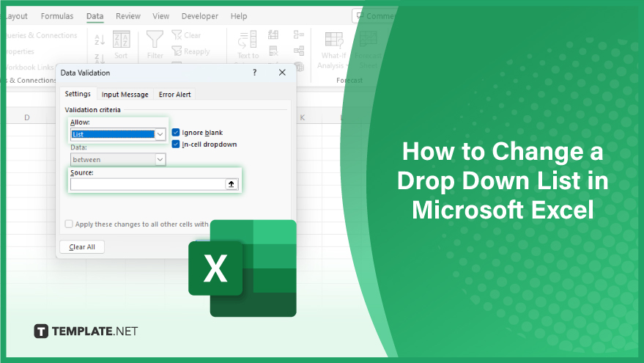This screenshot has width=644, height=363.
Task: Go to the Review ribbon tab
Action: 127,16
